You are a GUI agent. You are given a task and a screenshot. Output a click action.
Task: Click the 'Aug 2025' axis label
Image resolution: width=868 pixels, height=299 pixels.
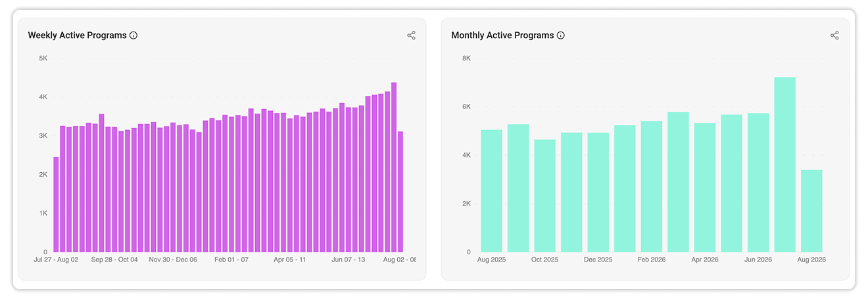tap(491, 260)
